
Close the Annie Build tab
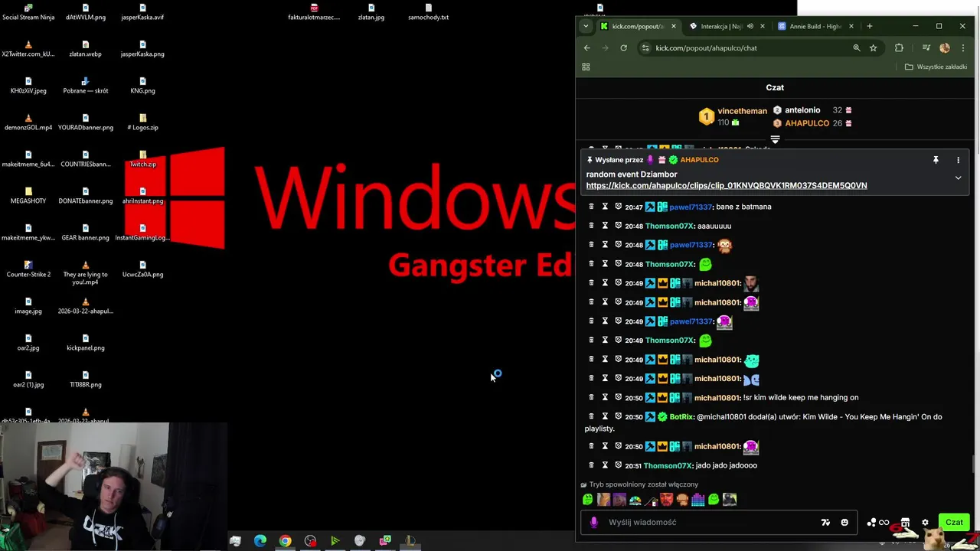850,26
